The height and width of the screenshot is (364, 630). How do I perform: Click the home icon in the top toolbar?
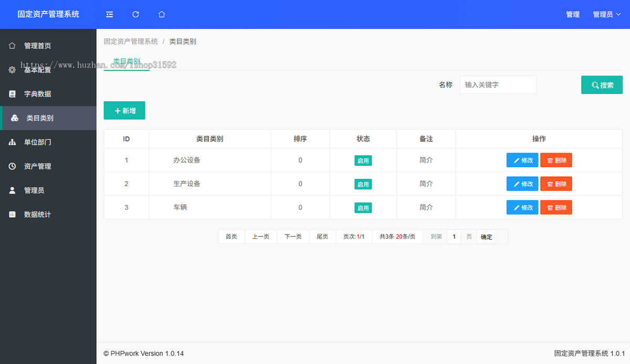[x=161, y=14]
